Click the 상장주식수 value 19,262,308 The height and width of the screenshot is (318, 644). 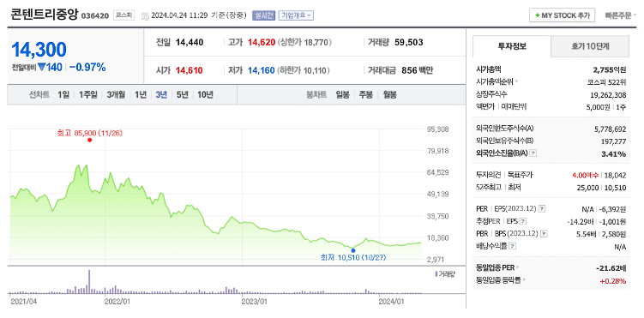pyautogui.click(x=608, y=95)
